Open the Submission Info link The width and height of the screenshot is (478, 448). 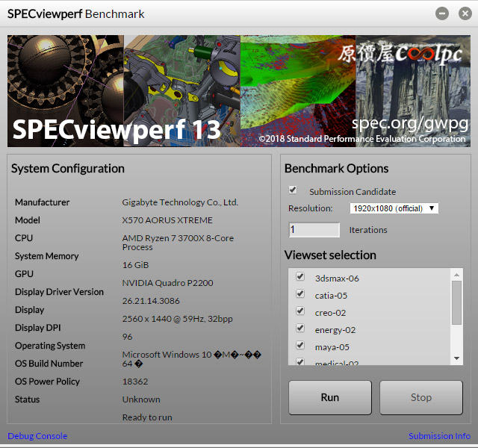tap(439, 436)
